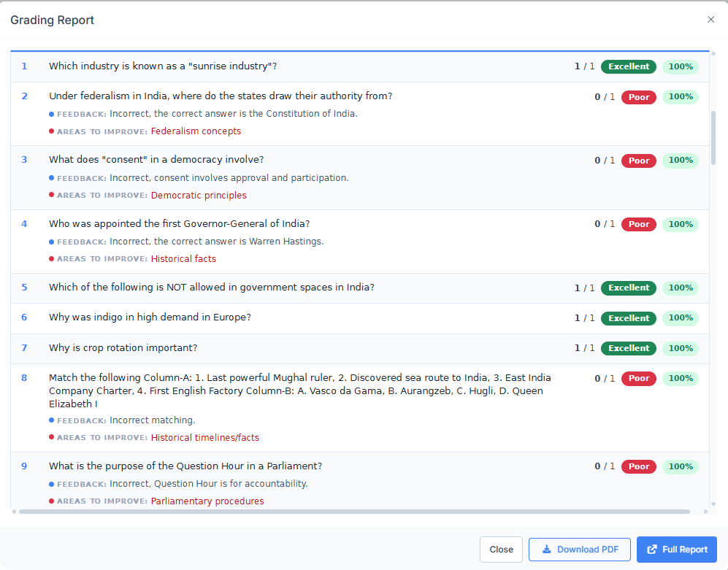This screenshot has height=570, width=728.
Task: Click the "Democratic principles" improvement area
Action: click(x=199, y=196)
